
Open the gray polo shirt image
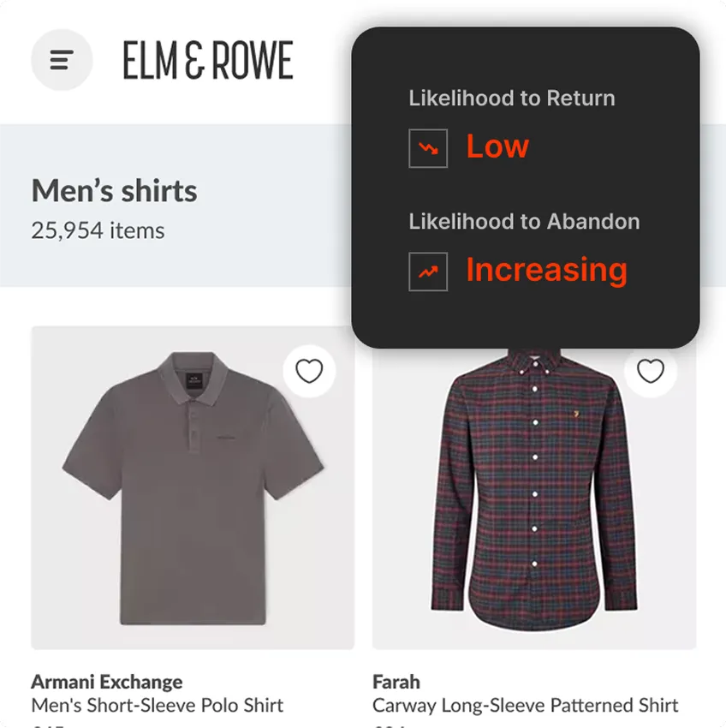pos(193,487)
